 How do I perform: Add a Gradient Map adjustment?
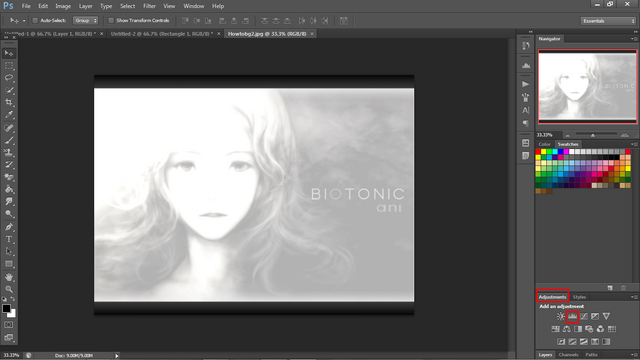(x=606, y=342)
